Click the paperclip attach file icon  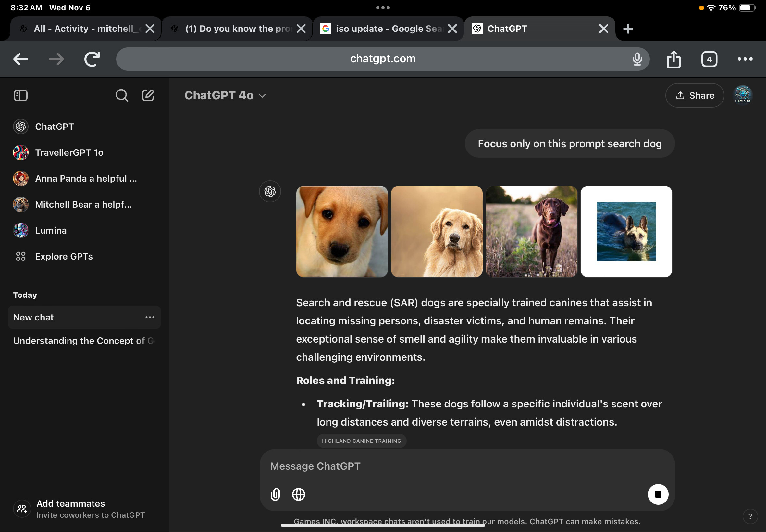[275, 494]
